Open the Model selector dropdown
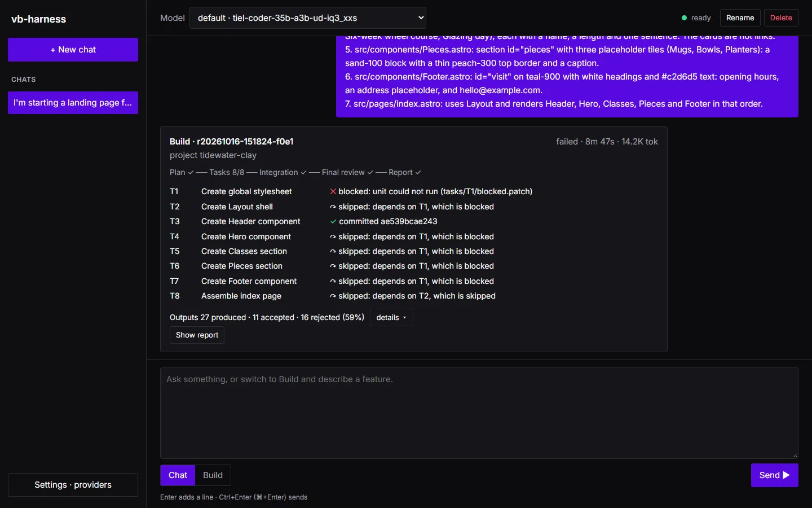 (308, 18)
